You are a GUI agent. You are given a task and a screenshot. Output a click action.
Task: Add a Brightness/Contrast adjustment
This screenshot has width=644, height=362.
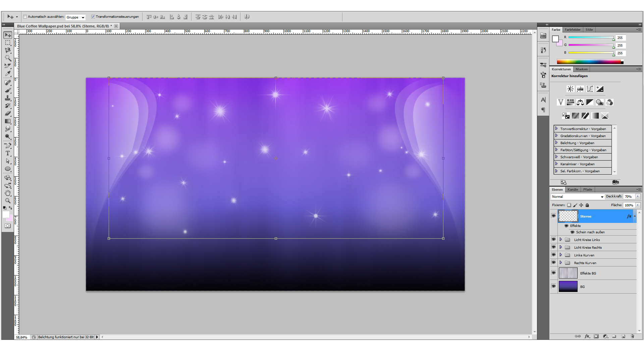click(x=570, y=89)
